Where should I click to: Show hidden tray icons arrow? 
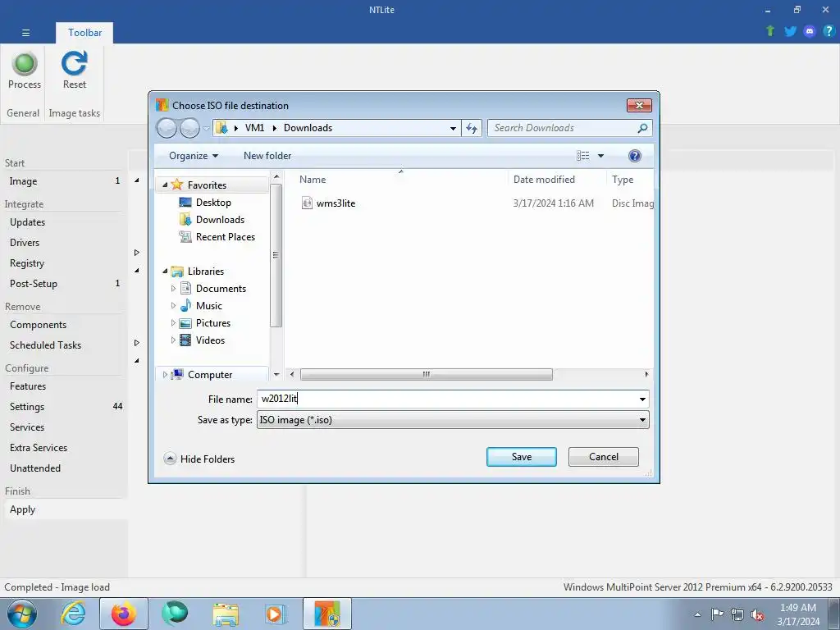click(697, 614)
